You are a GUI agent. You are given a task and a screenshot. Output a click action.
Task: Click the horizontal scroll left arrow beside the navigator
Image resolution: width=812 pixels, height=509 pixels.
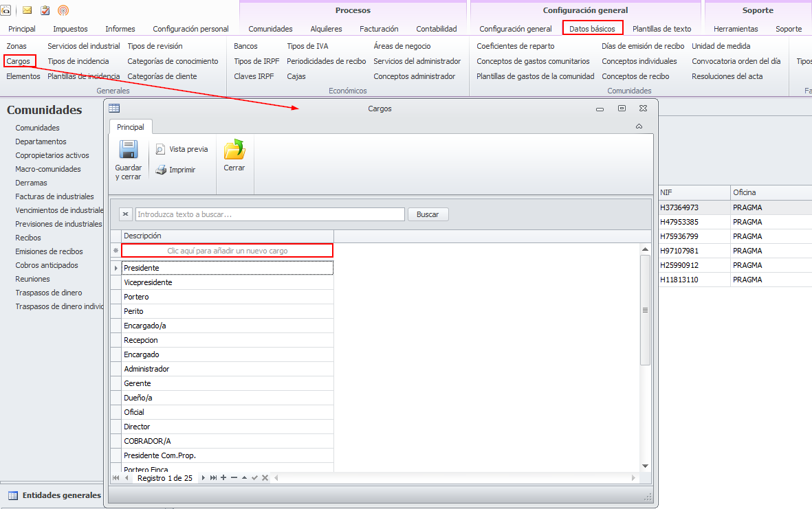[x=276, y=478]
